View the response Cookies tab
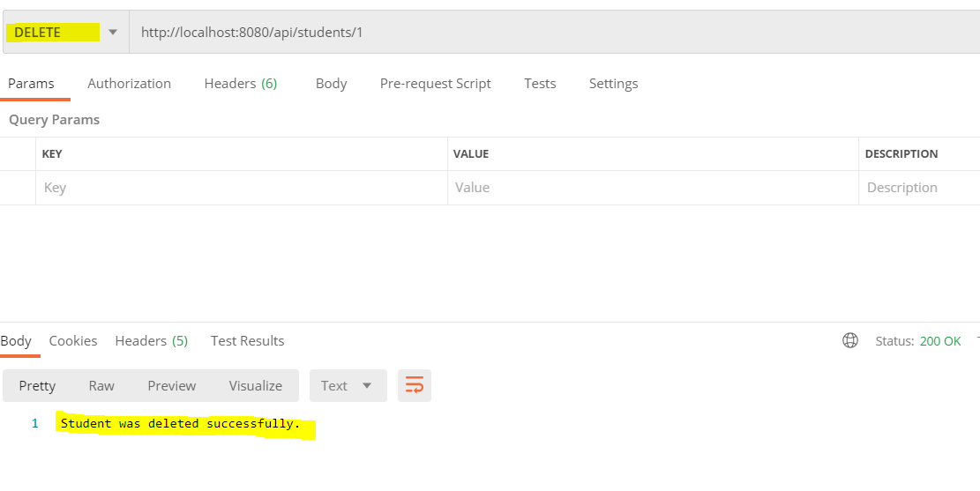This screenshot has height=491, width=980. (x=73, y=340)
